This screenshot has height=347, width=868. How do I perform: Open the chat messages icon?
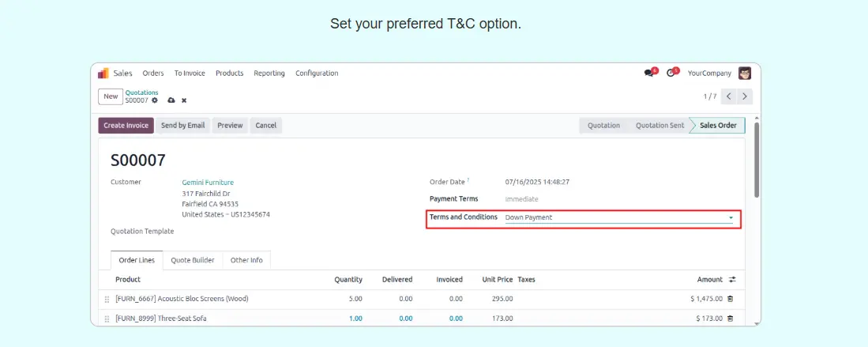[x=649, y=74]
